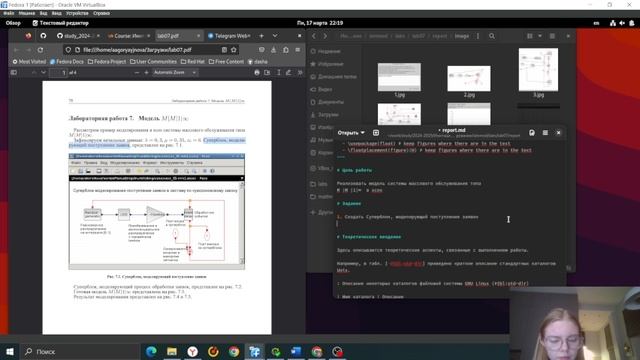Select 1.jpg thumbnail
Screen dimensions: 640x360
[x=399, y=77]
